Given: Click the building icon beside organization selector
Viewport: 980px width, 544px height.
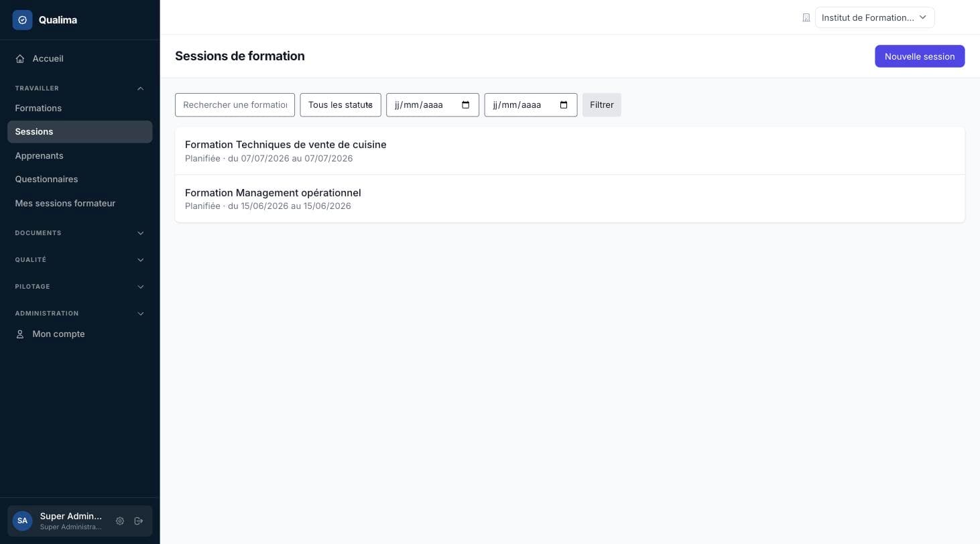Looking at the screenshot, I should pos(806,18).
